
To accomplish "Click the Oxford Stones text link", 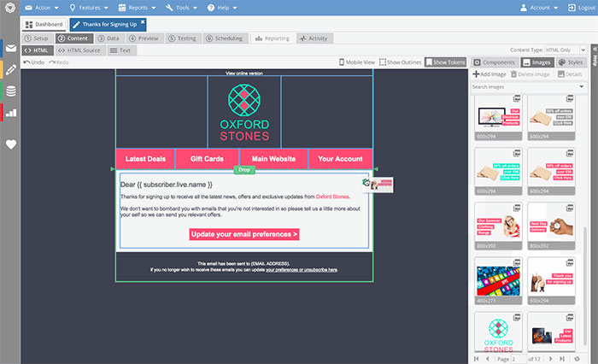I will (332, 197).
